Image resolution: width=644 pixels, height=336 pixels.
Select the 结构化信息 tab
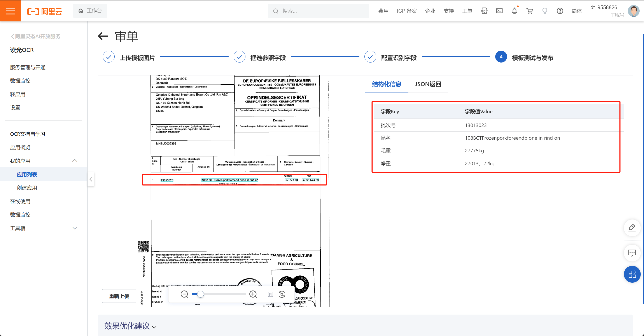pyautogui.click(x=387, y=84)
